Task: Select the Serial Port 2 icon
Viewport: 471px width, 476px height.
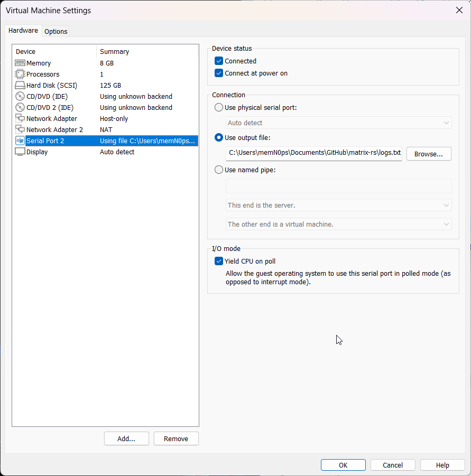Action: [x=19, y=141]
